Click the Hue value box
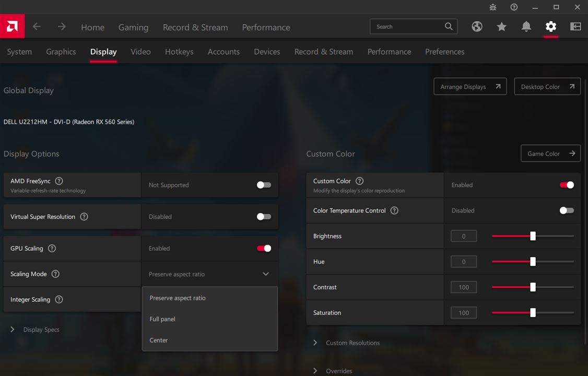588x376 pixels. pos(464,262)
